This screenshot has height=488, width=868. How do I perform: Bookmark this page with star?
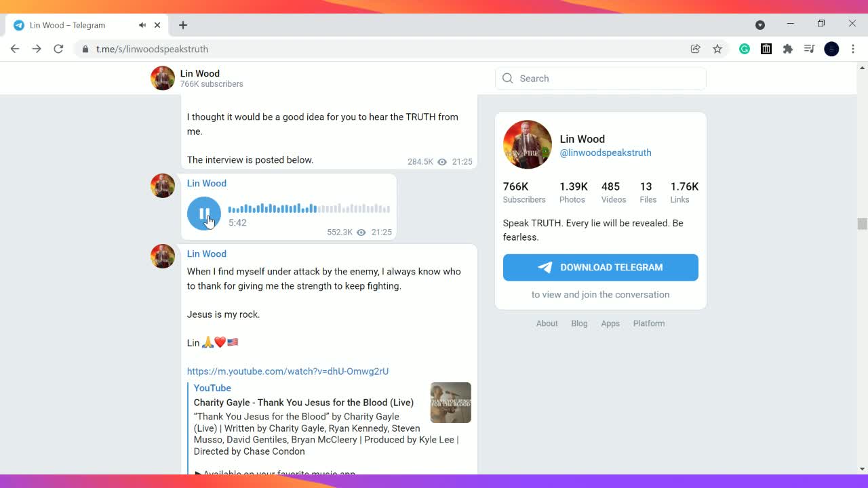[717, 49]
